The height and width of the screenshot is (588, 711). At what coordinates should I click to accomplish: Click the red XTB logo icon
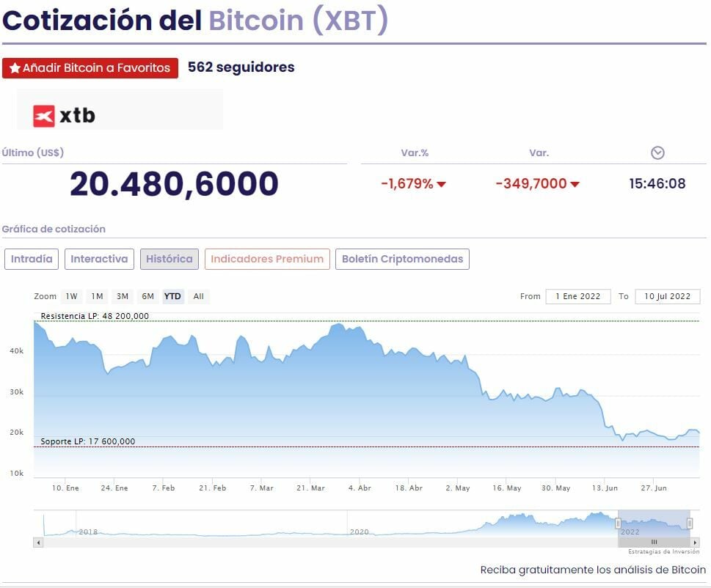[x=44, y=115]
